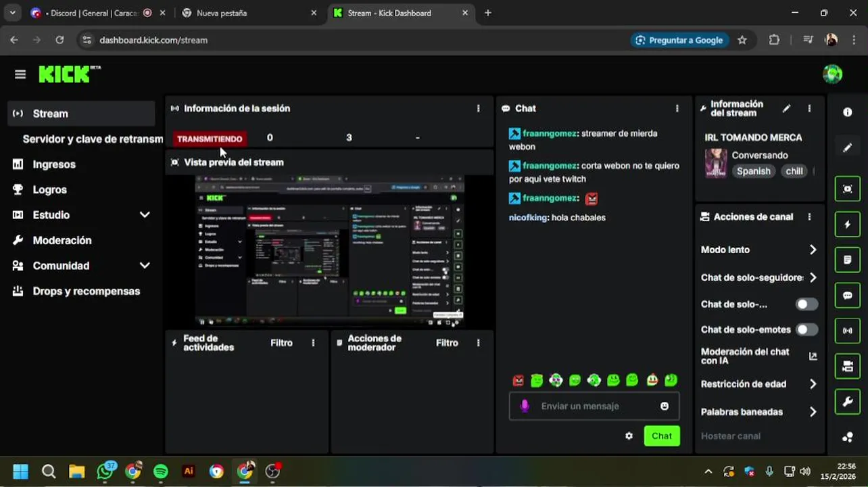This screenshot has width=868, height=487.
Task: Toggle lightning activity feed widget icon
Action: (x=848, y=225)
